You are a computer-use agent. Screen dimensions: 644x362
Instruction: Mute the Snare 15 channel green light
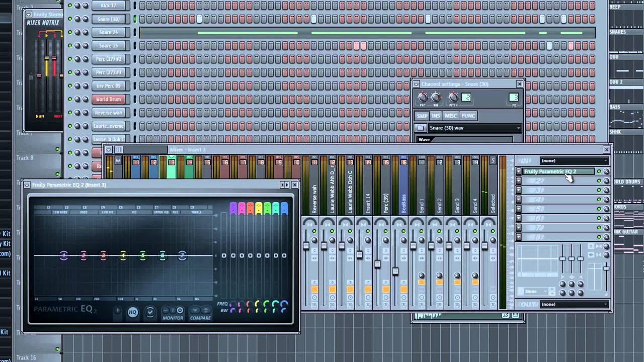coord(70,46)
